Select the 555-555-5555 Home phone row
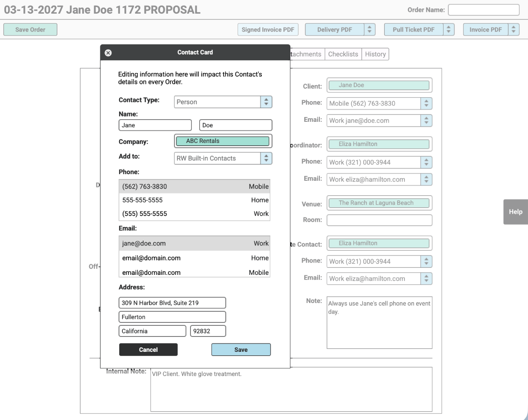This screenshot has width=528, height=420. click(x=194, y=200)
